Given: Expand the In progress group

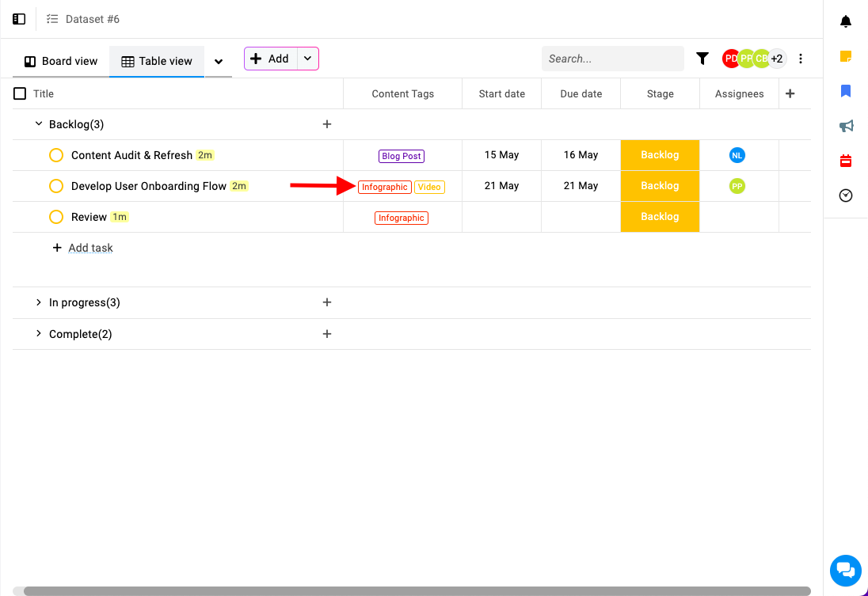Looking at the screenshot, I should tap(38, 302).
